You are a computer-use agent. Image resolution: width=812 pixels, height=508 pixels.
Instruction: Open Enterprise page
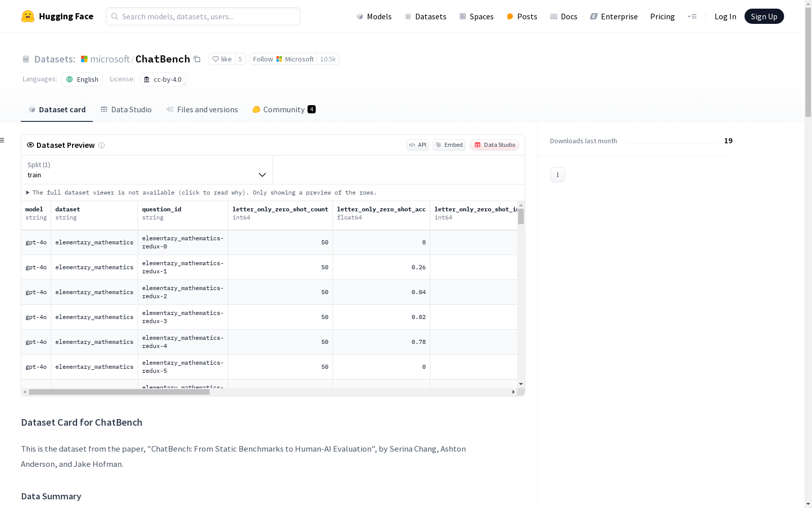click(614, 16)
